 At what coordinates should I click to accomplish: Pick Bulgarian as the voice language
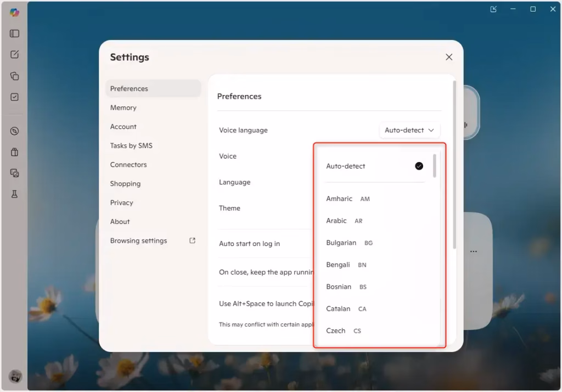tap(341, 243)
